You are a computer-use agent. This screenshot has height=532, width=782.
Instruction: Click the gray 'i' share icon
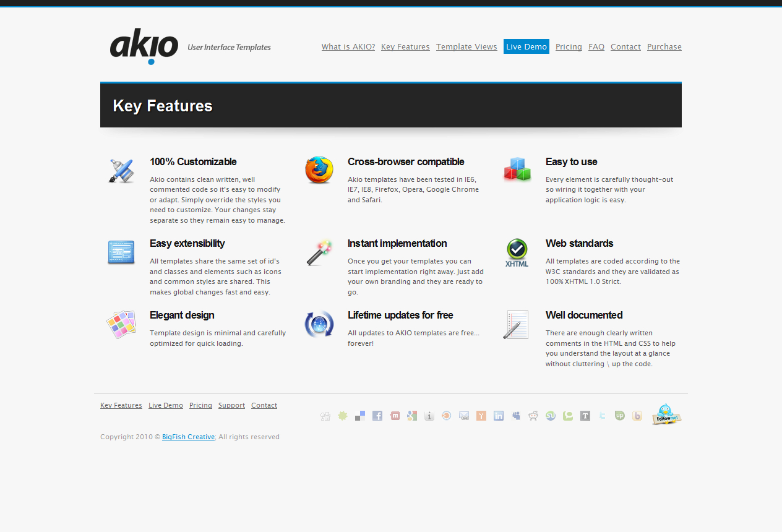(x=429, y=416)
